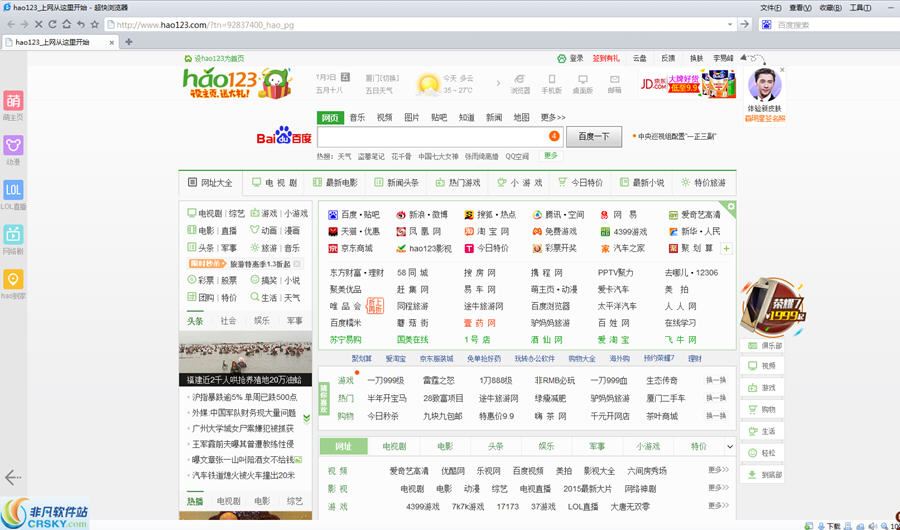This screenshot has height=530, width=900.
Task: Switch to the 音乐 search tab
Action: tap(357, 117)
